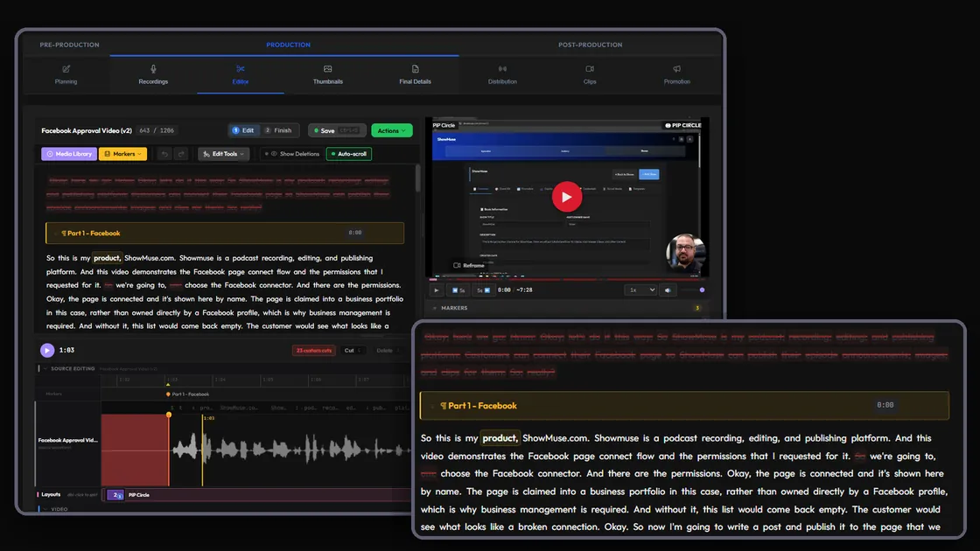
Task: Switch to step 2 Finish mode
Action: [278, 130]
